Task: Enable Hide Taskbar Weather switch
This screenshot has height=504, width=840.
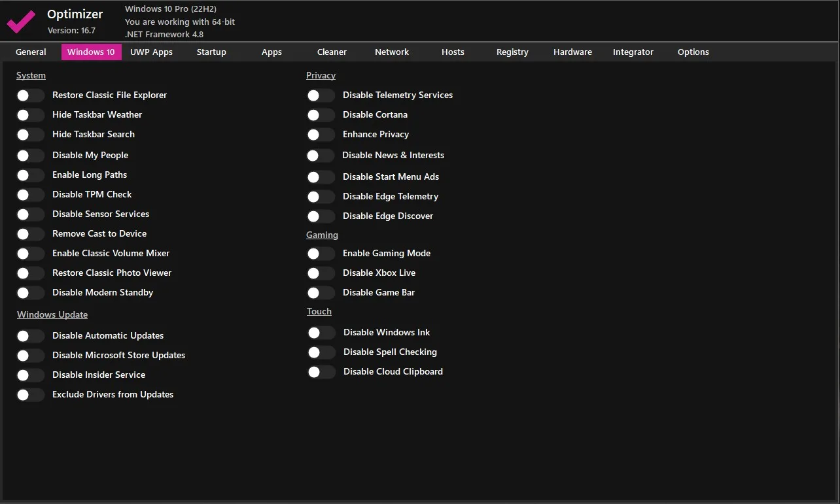Action: (30, 115)
